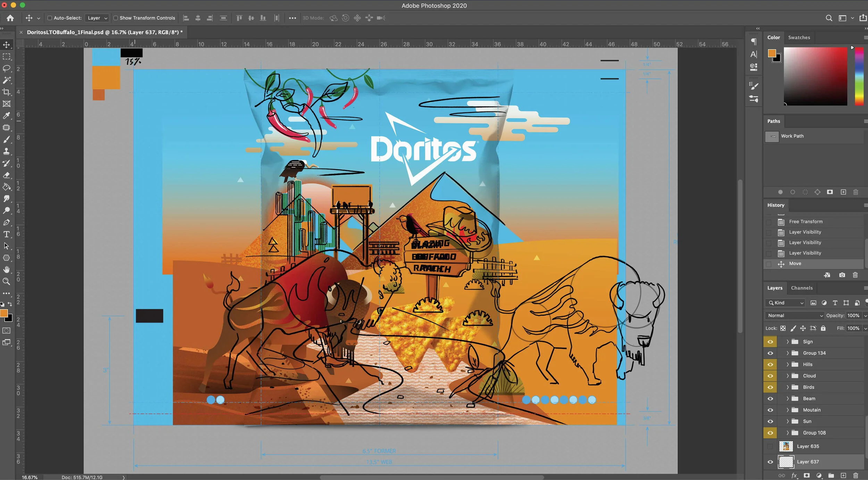Open the Opacity dropdown arrow
Viewport: 868px width, 480px height.
pos(865,316)
